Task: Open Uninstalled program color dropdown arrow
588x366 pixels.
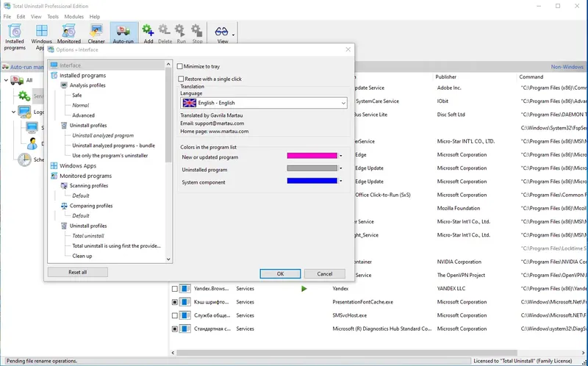Action: point(340,168)
